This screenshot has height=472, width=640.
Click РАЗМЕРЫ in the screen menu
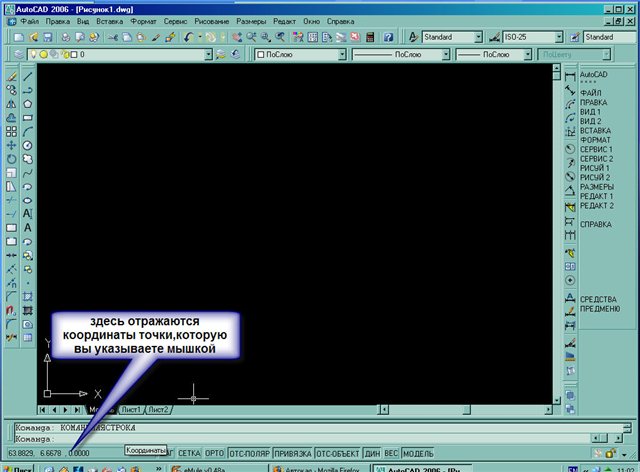click(598, 187)
